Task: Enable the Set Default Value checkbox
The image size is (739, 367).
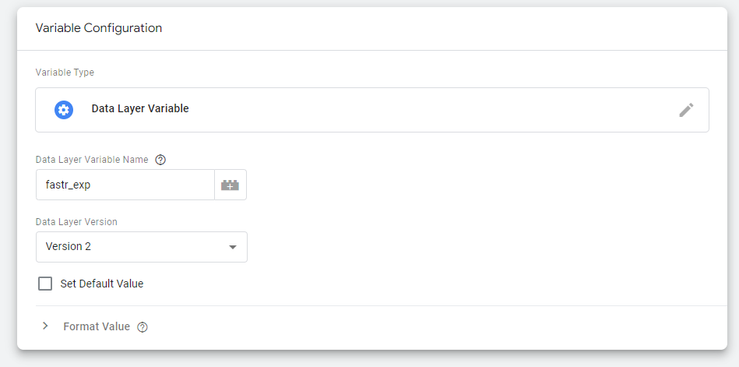Action: pos(45,284)
